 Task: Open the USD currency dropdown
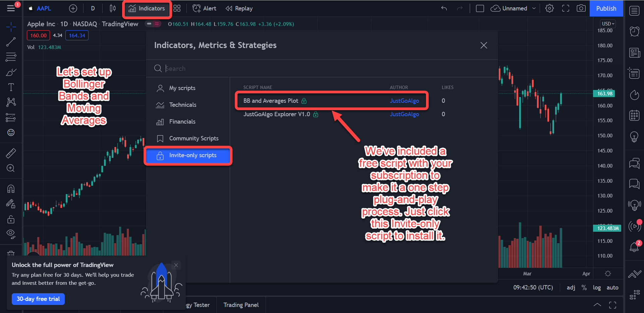[x=608, y=24]
